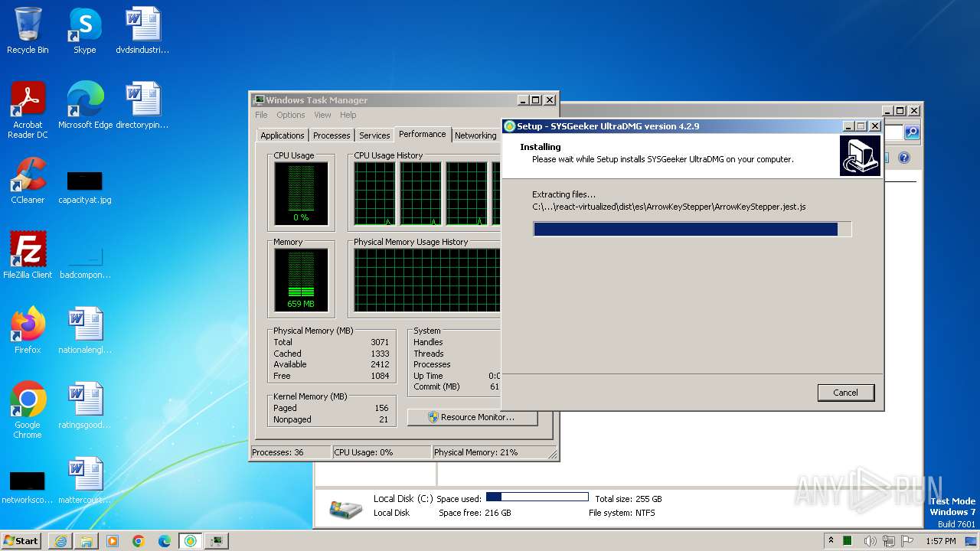
Task: Open Task Manager Help menu
Action: tap(348, 115)
